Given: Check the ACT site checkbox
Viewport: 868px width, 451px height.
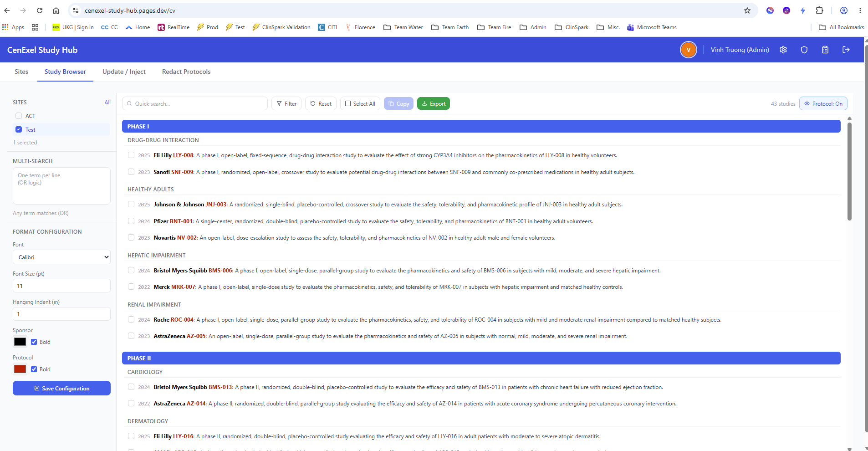Looking at the screenshot, I should pyautogui.click(x=19, y=116).
